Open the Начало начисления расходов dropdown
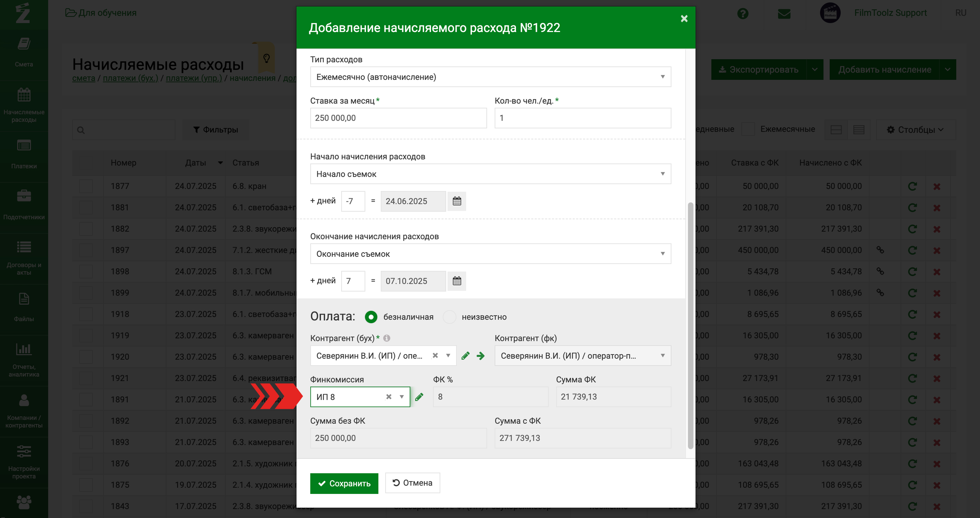The image size is (980, 518). pos(491,174)
